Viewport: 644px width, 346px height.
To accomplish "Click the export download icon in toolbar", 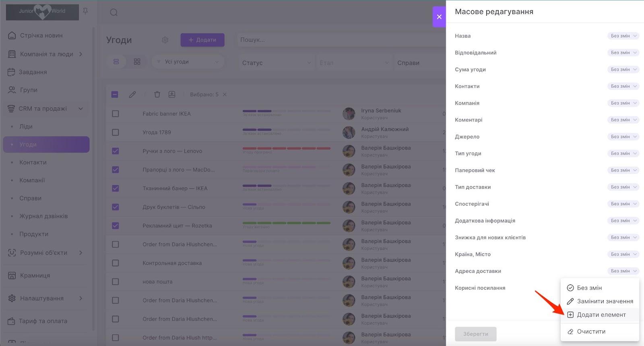I will [172, 95].
